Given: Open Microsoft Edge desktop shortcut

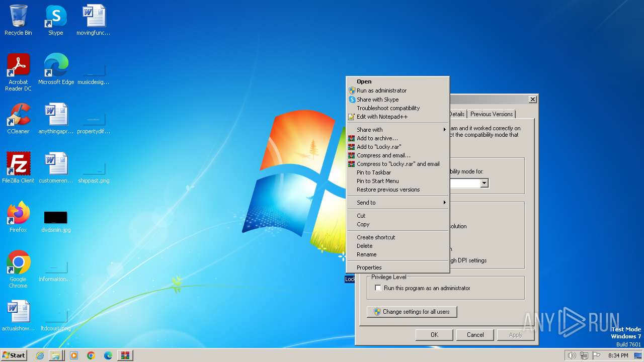Looking at the screenshot, I should (x=56, y=69).
